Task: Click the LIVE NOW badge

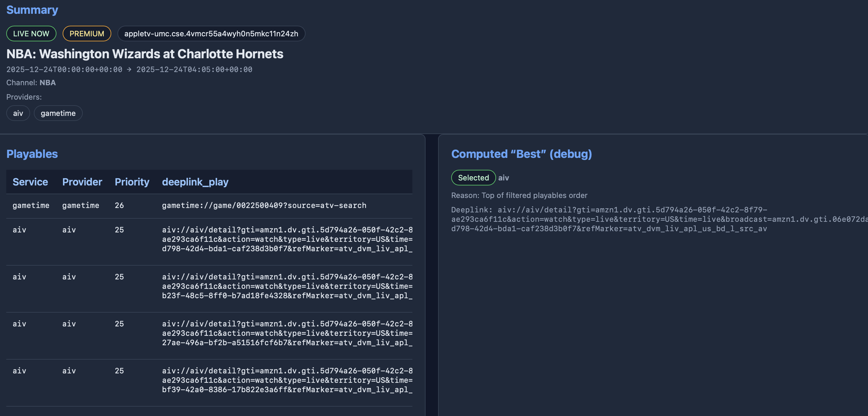Action: (x=31, y=34)
